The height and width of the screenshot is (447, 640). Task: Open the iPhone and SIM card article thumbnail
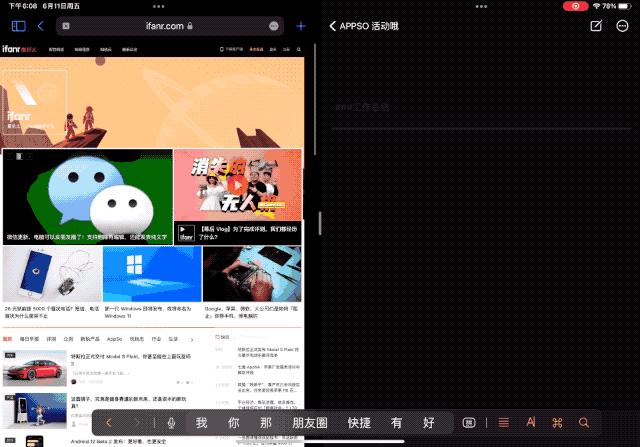[52, 274]
